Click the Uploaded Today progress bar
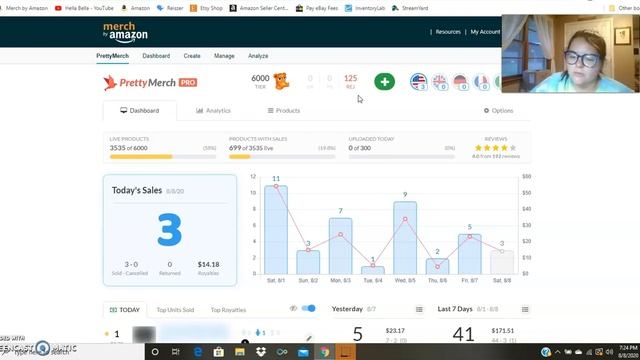The height and width of the screenshot is (360, 640). pos(402,157)
